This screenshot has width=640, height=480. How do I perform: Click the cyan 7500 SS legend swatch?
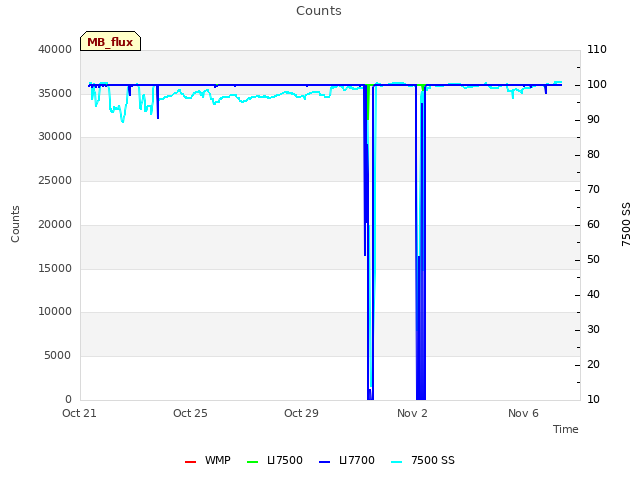tap(396, 462)
